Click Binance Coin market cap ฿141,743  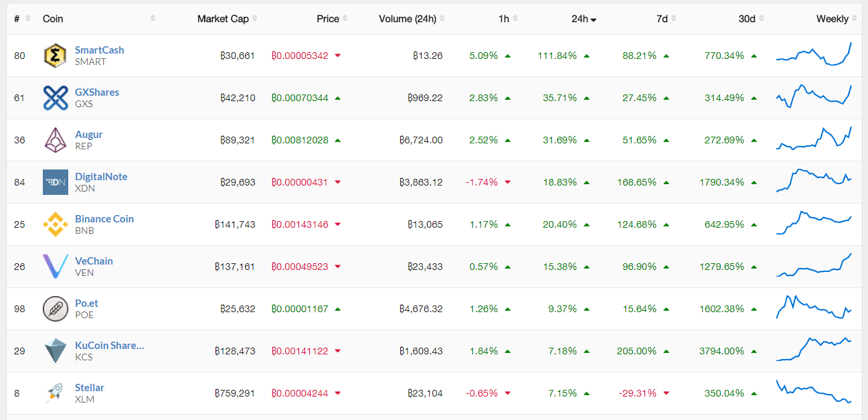235,224
